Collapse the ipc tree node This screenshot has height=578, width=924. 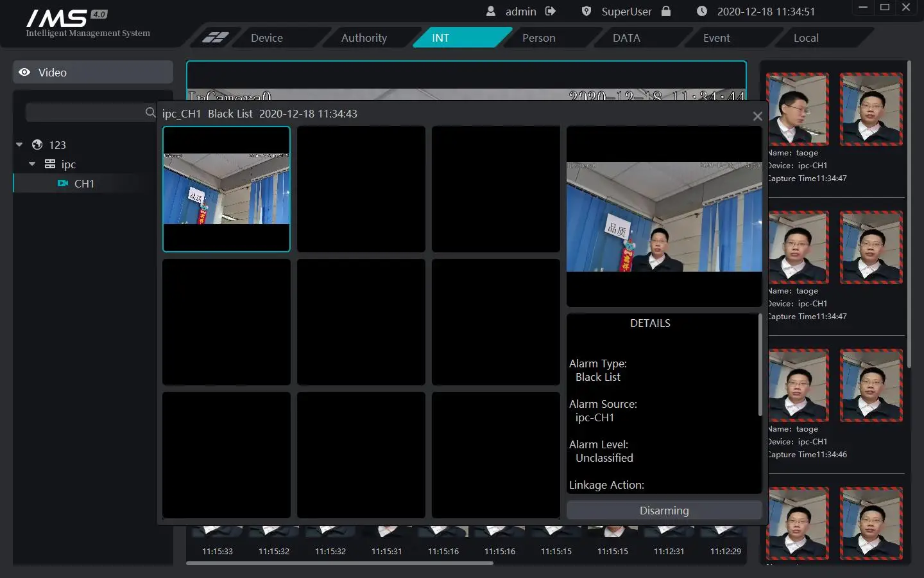[32, 164]
